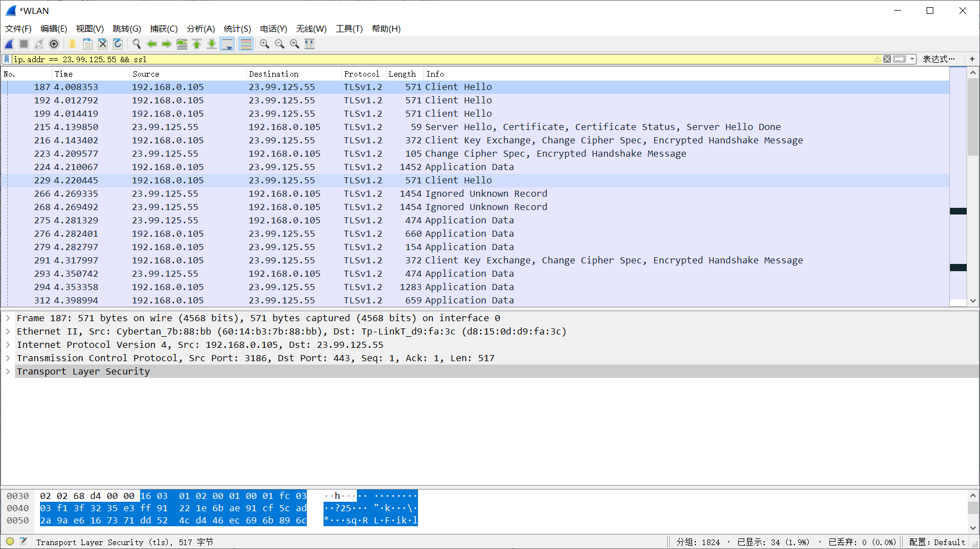Expand Transmission Control Protocol details
This screenshot has height=549, width=980.
click(x=8, y=358)
